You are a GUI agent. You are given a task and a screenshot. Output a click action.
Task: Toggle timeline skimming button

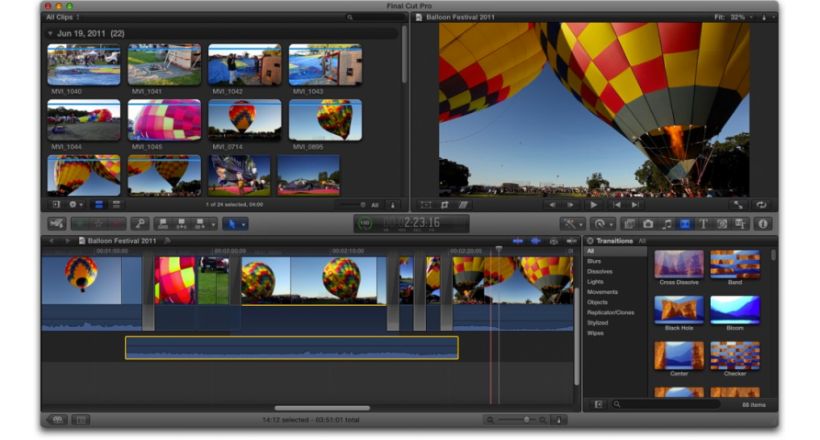click(518, 241)
